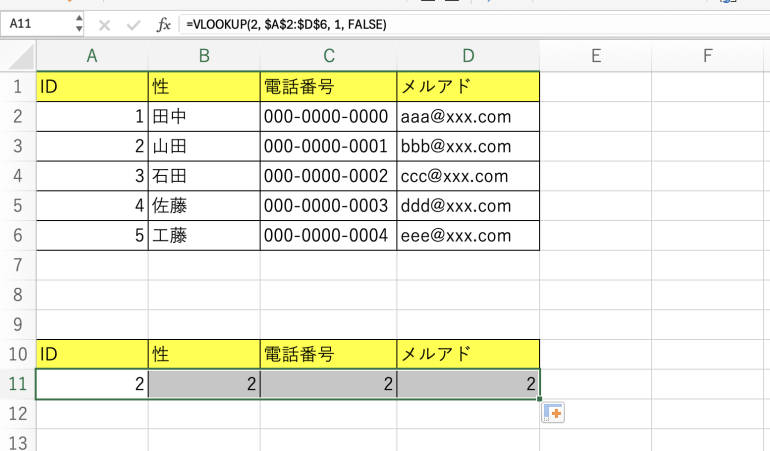This screenshot has width=770, height=451.
Task: Select row 3 header
Action: (18, 146)
